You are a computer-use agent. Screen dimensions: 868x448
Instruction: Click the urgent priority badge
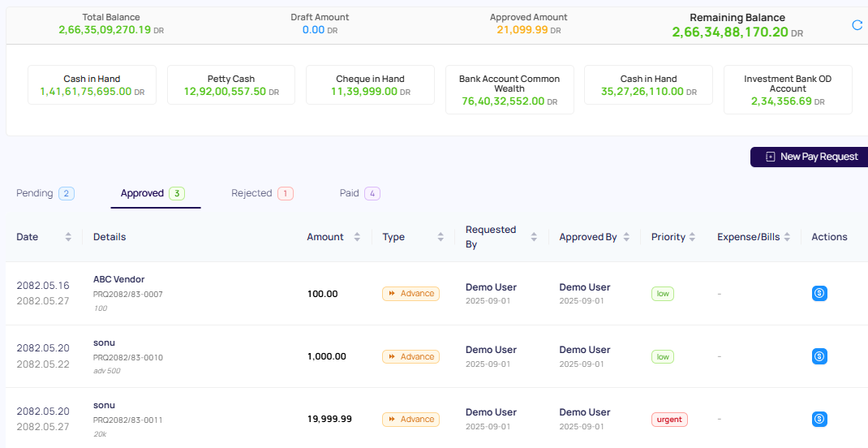[x=669, y=420]
